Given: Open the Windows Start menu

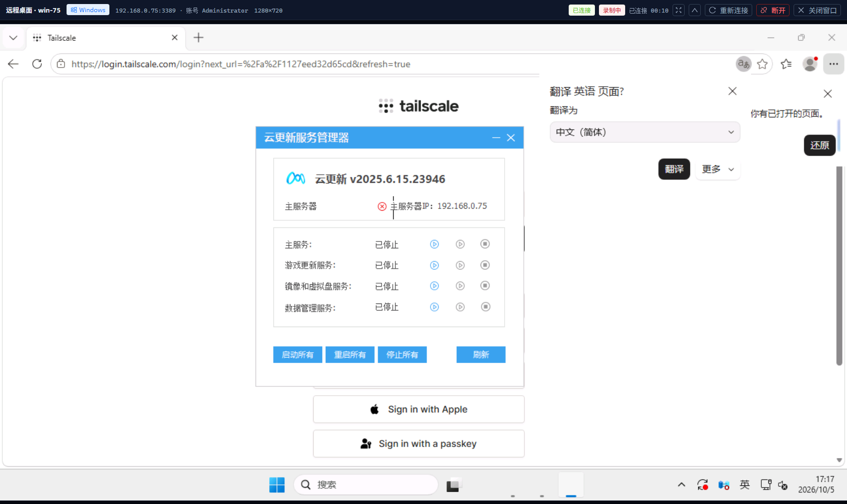Looking at the screenshot, I should (x=277, y=485).
